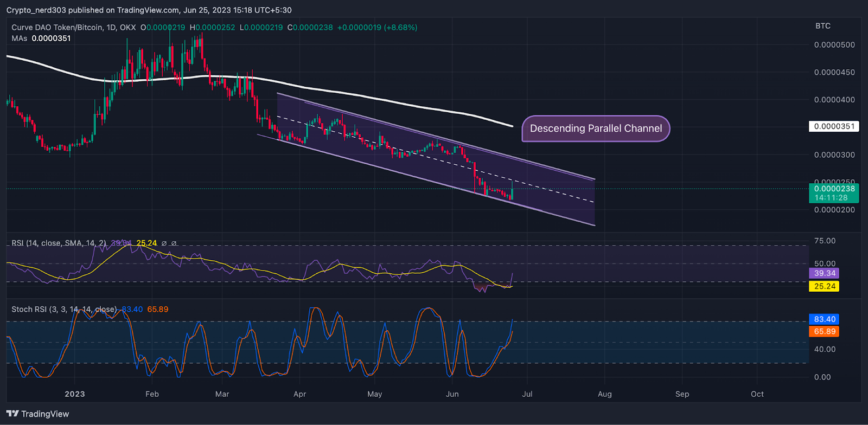
Task: Click the BTC currency label on price axis
Action: coord(823,25)
